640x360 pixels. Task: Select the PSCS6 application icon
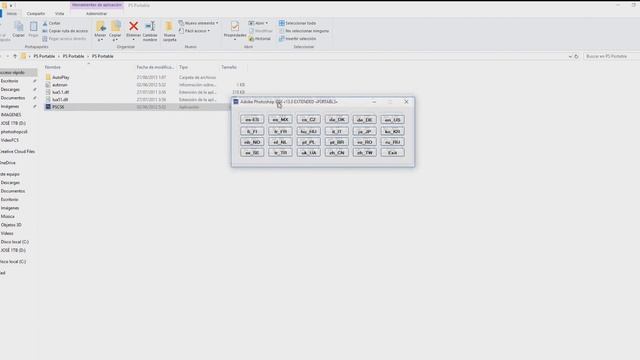(48, 107)
